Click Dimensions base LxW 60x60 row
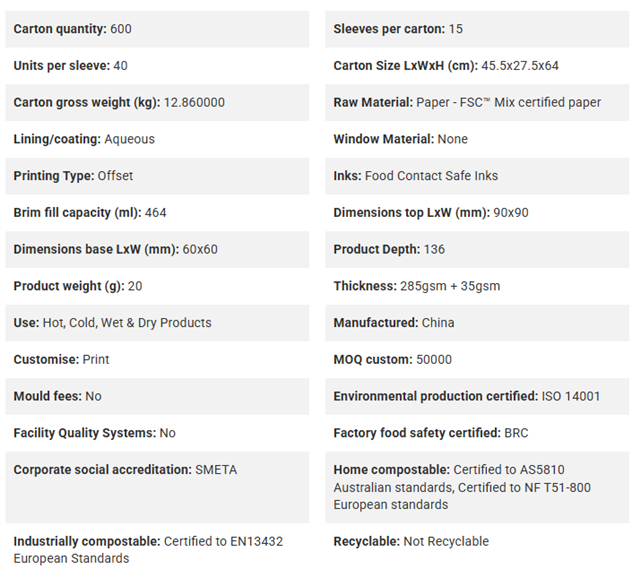The height and width of the screenshot is (577, 640). point(157,249)
